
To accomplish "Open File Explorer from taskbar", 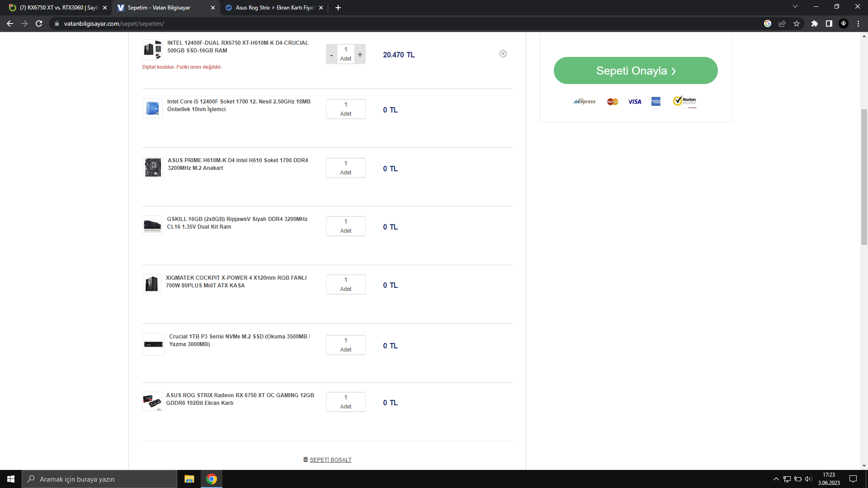I will [x=189, y=479].
